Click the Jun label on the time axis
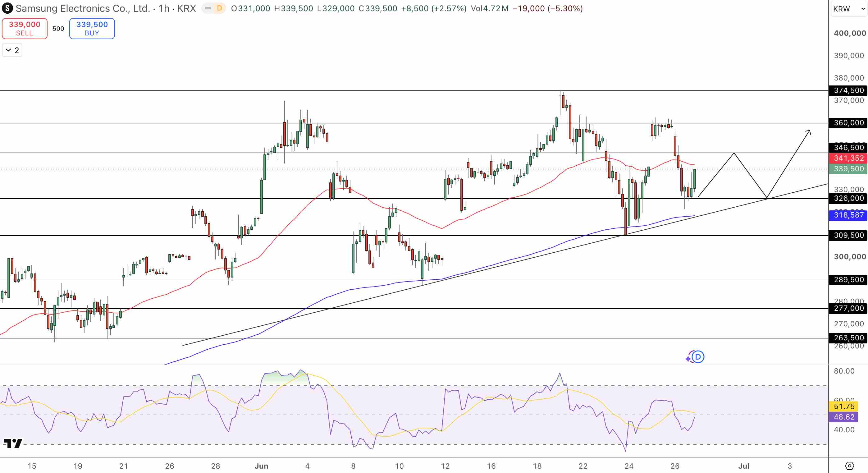Image resolution: width=868 pixels, height=473 pixels. click(262, 466)
